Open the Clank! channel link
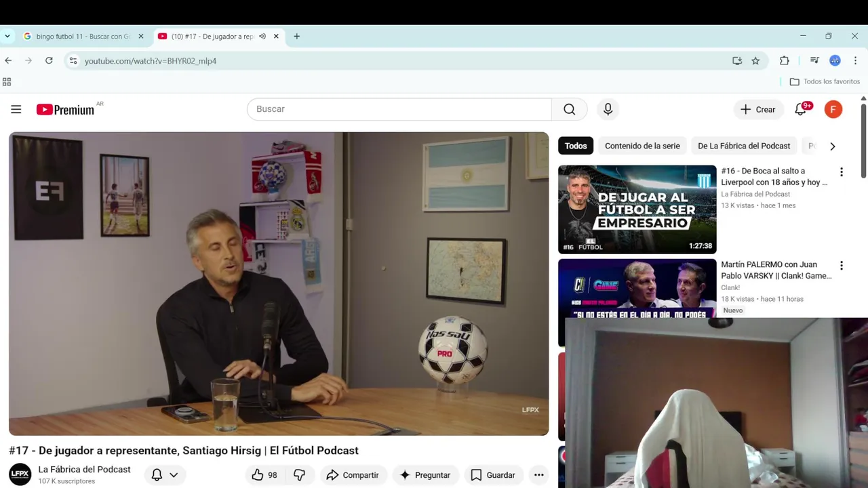The height and width of the screenshot is (488, 868). click(x=730, y=287)
